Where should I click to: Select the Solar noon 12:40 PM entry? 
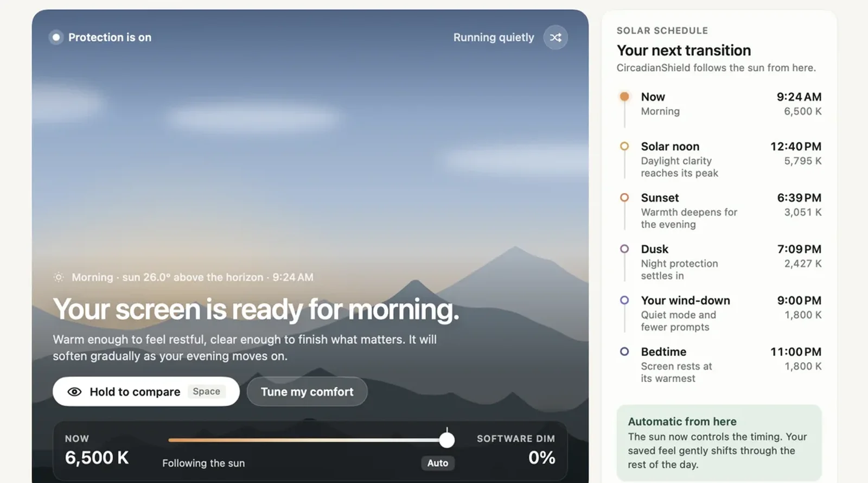click(x=720, y=160)
